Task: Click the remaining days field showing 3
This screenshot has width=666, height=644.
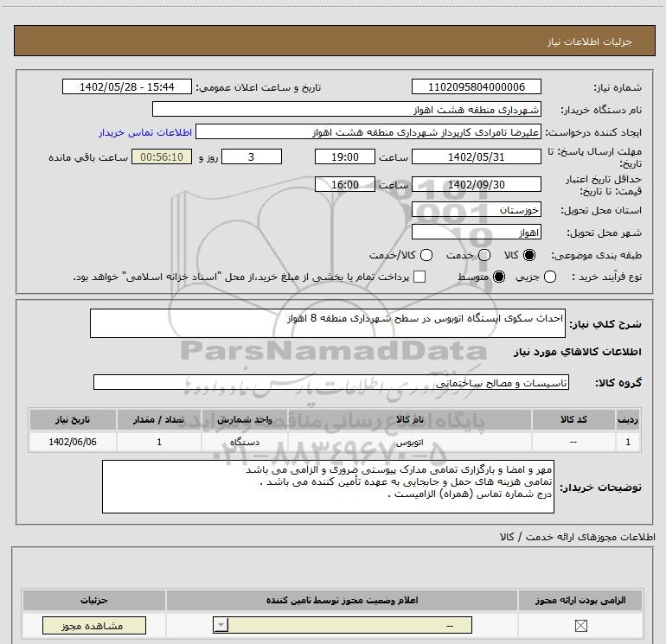Action: point(252,156)
